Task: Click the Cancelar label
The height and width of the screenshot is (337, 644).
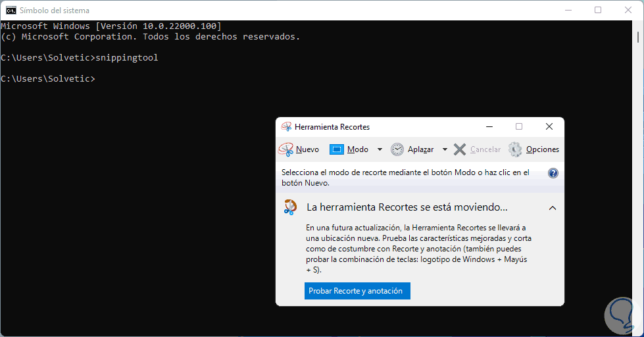Action: (x=485, y=149)
